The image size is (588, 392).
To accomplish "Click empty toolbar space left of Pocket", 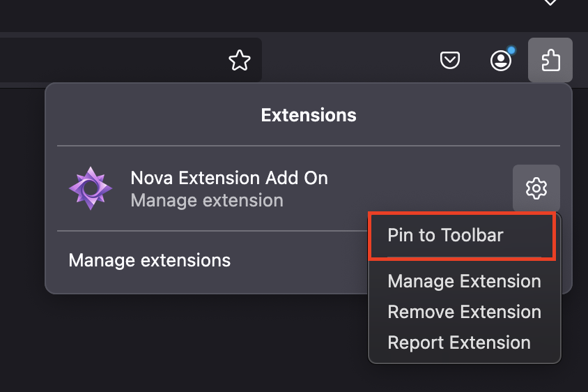I will (x=348, y=61).
